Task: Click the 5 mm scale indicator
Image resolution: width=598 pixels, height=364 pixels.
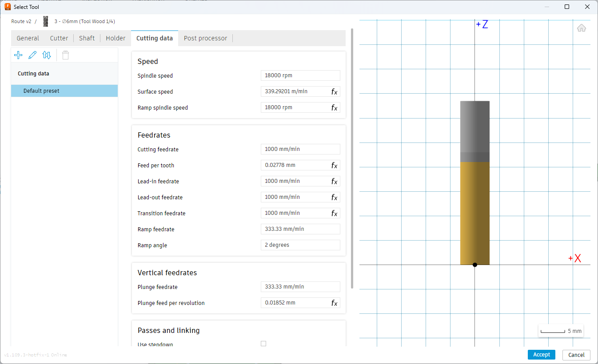Action: point(561,331)
